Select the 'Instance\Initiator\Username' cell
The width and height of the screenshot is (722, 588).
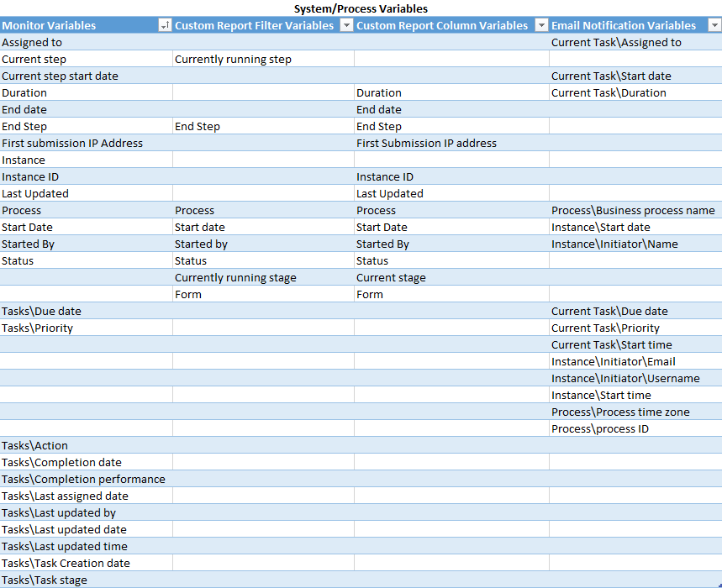[635, 378]
